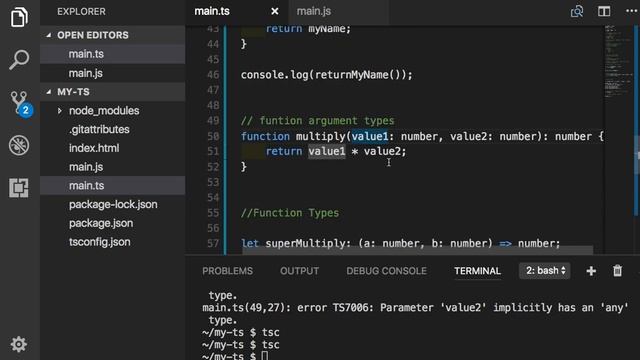Open the '2: bash' terminal selector dropdown
This screenshot has width=640, height=360.
(545, 271)
